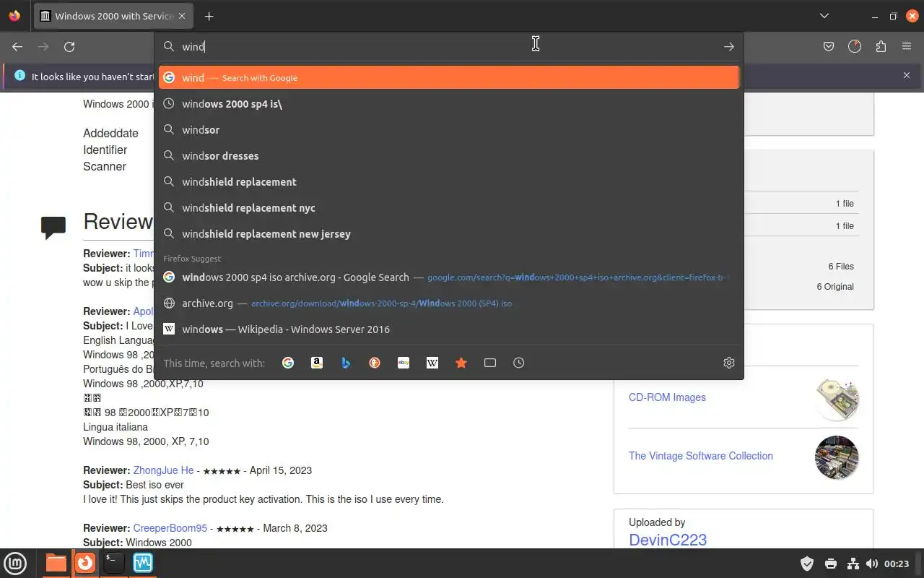Open the CD-ROM Images collection link
The height and width of the screenshot is (578, 924).
[x=667, y=397]
